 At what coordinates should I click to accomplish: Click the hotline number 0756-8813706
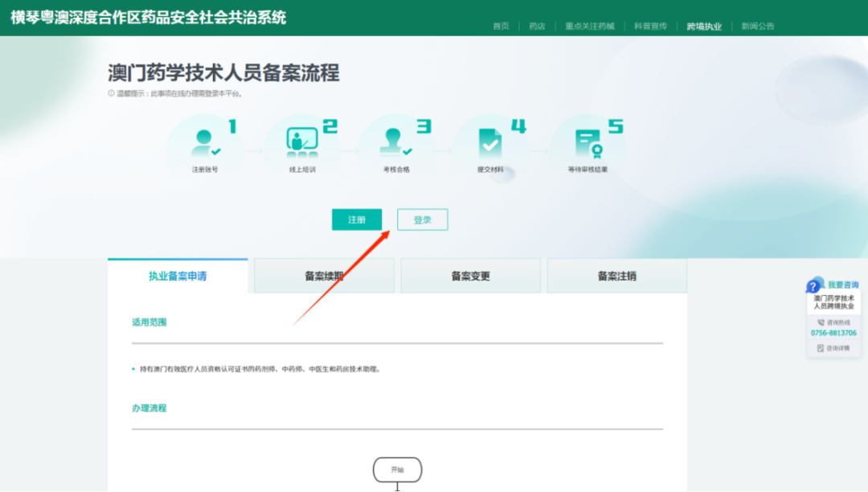click(x=833, y=331)
